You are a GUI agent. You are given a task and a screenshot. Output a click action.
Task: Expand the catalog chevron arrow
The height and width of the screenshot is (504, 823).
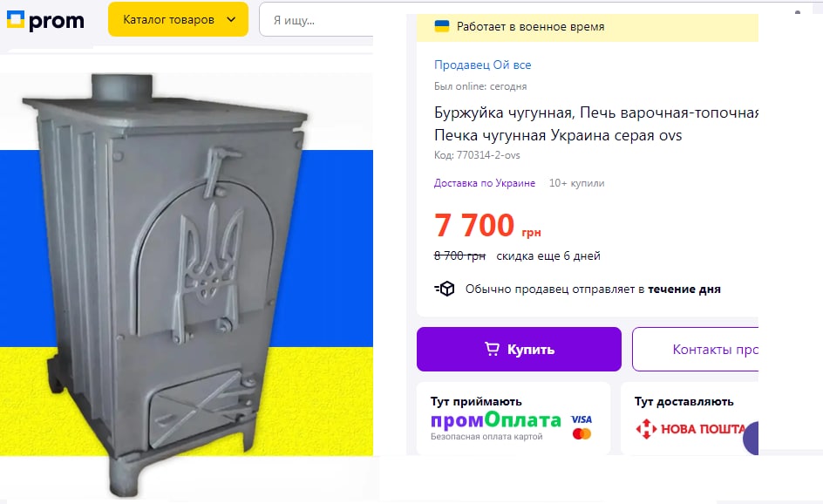tap(231, 20)
